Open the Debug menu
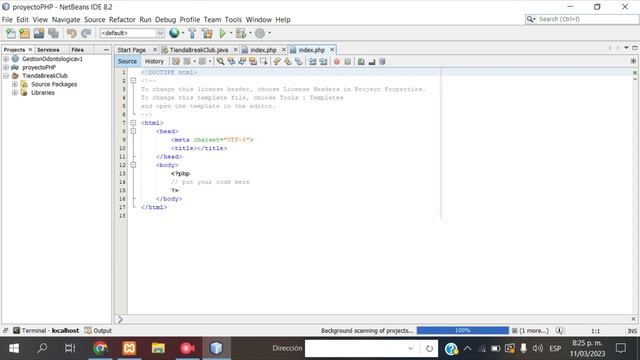The width and height of the screenshot is (640, 360). point(165,20)
